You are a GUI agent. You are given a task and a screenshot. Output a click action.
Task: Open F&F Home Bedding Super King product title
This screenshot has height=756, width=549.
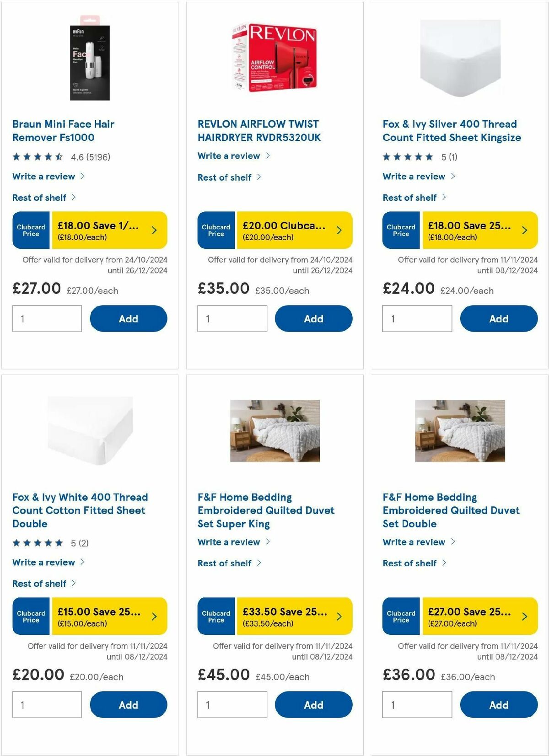[265, 510]
